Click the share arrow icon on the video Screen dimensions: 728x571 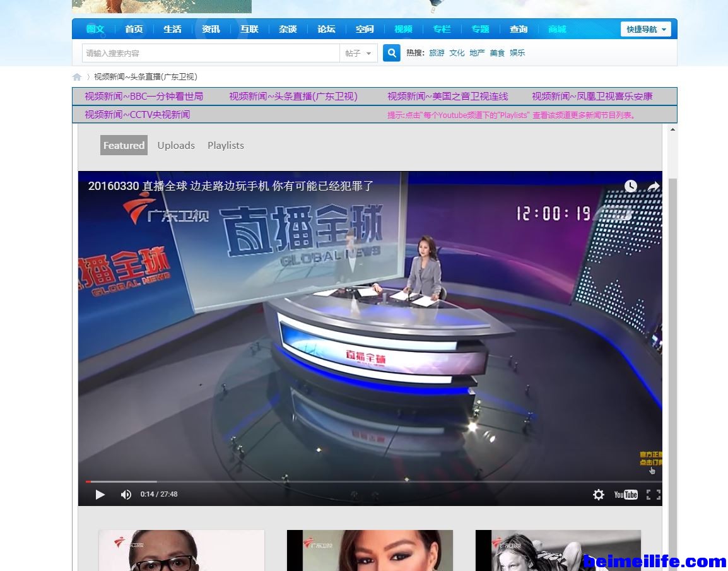654,186
